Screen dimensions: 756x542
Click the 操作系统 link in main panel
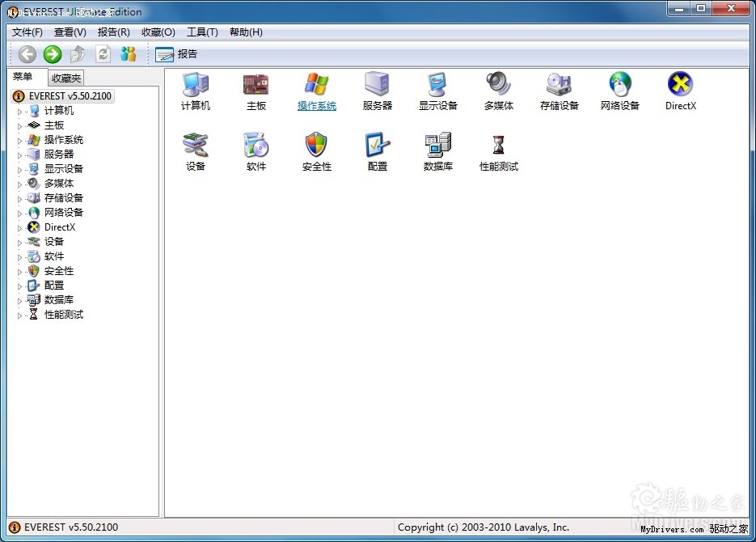tap(316, 106)
